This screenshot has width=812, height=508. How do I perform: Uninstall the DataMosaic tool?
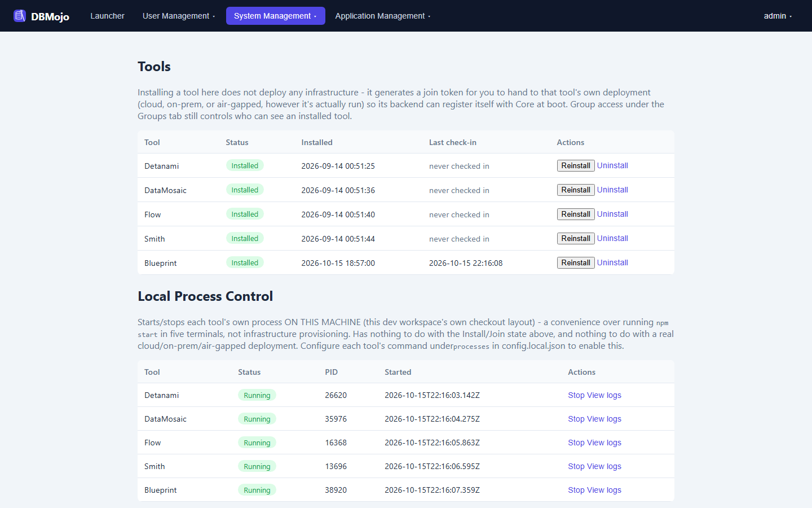pos(612,190)
